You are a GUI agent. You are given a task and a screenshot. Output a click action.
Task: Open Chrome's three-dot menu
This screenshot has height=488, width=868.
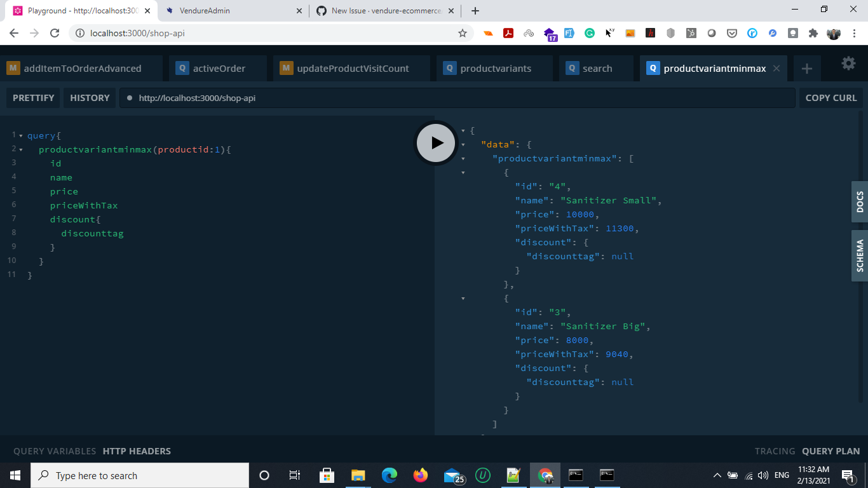(x=853, y=32)
